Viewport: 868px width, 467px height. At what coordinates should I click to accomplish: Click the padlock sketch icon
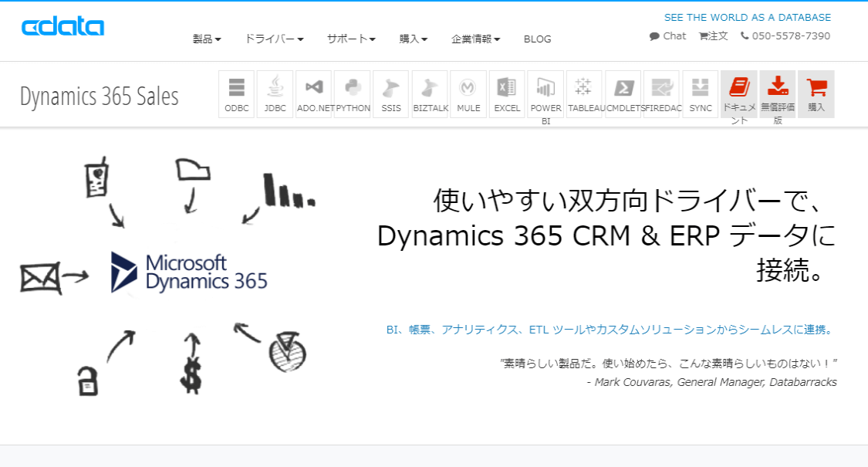87,381
